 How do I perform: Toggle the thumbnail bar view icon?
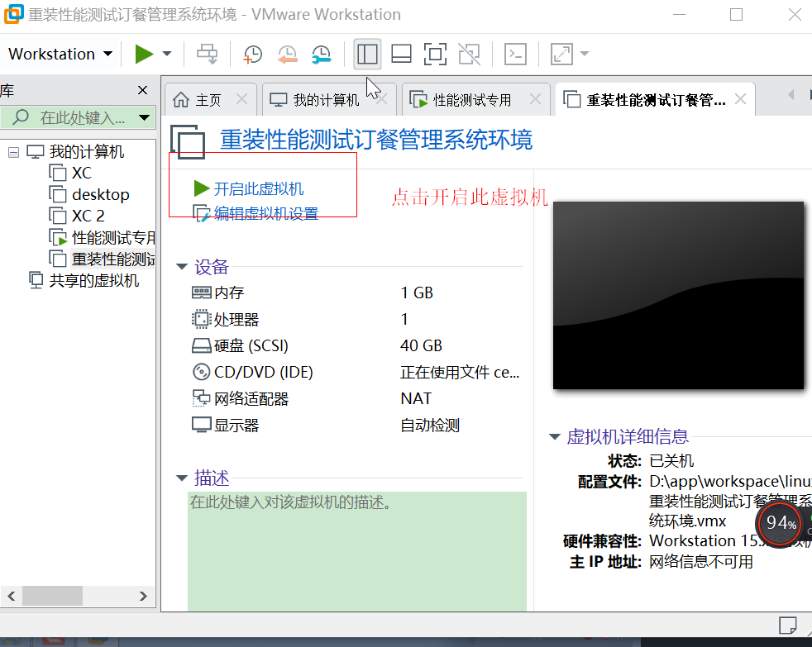(401, 54)
